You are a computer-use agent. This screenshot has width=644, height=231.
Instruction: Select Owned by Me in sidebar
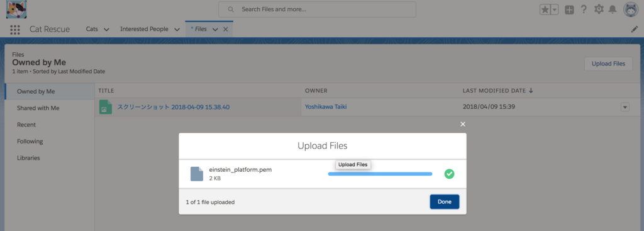50,91
